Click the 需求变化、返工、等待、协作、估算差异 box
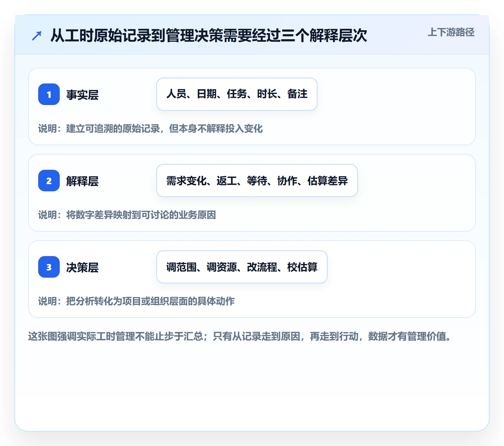The width and height of the screenshot is (504, 446). click(257, 181)
